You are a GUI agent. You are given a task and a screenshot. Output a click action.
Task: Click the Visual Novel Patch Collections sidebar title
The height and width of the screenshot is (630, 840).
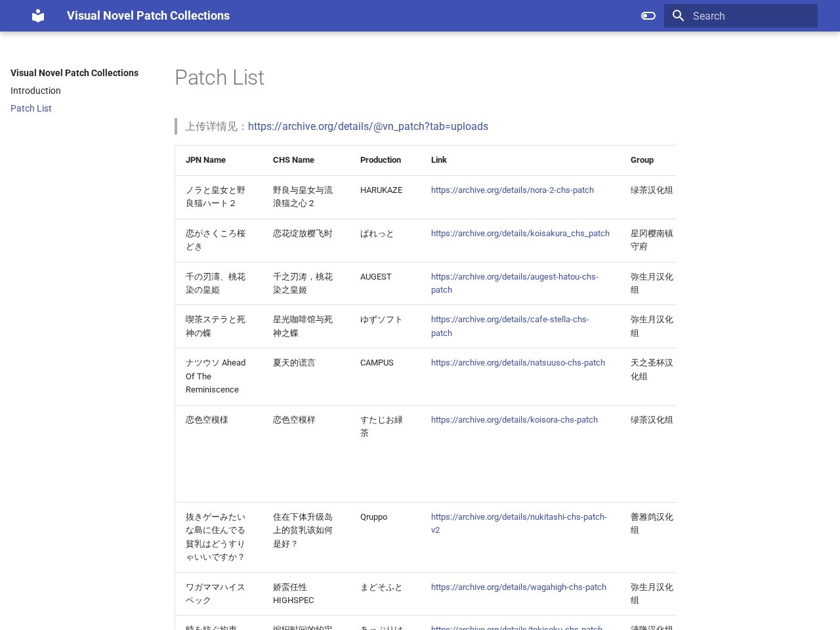[x=74, y=73]
